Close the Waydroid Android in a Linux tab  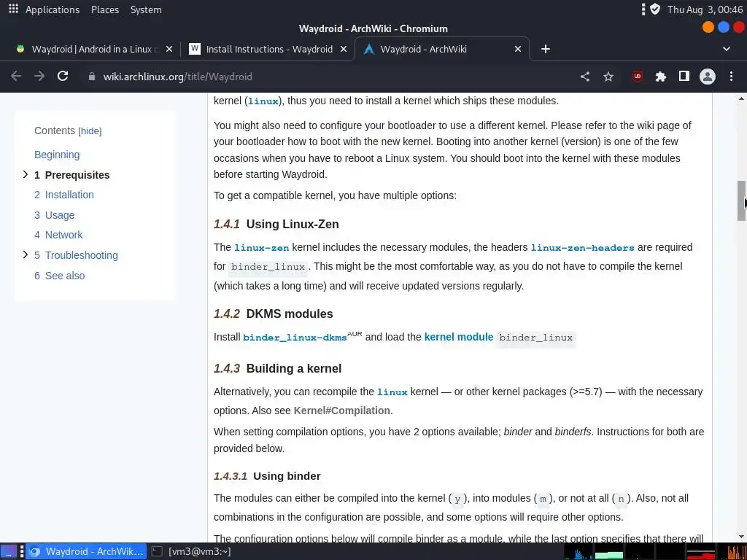click(x=169, y=49)
